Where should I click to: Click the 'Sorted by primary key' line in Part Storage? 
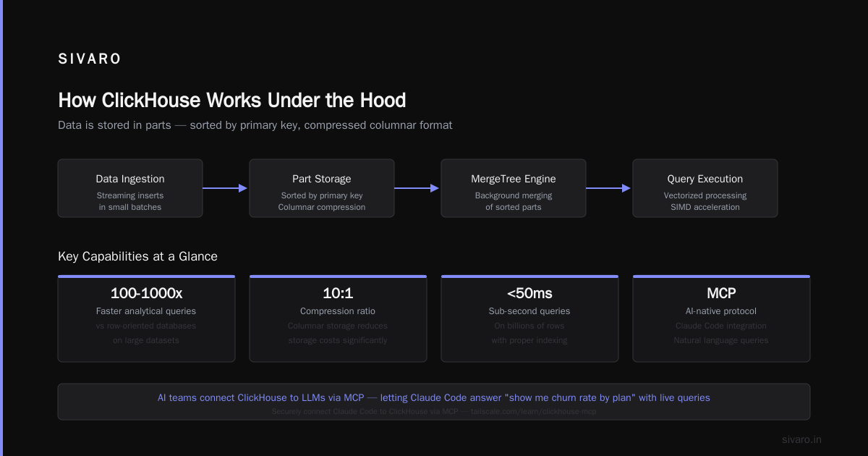(x=322, y=195)
